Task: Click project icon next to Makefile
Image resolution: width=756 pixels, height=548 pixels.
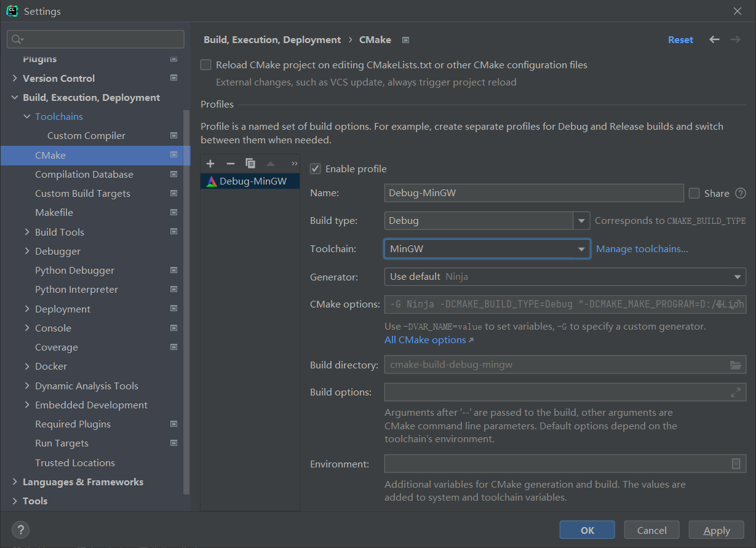Action: [173, 212]
